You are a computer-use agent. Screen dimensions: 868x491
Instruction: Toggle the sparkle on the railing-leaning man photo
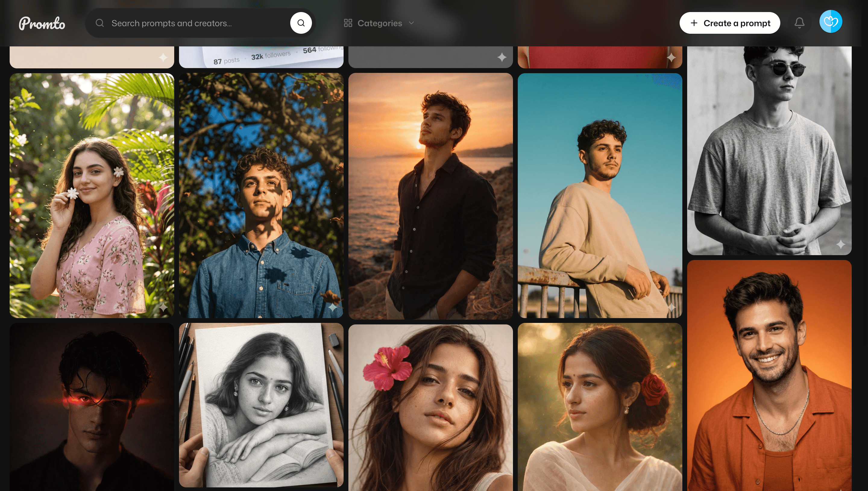[x=672, y=307]
